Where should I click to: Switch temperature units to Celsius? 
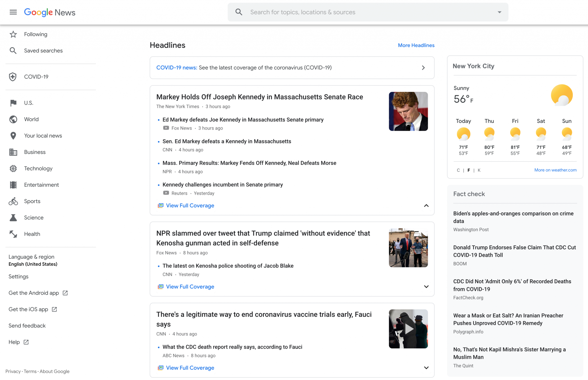458,170
